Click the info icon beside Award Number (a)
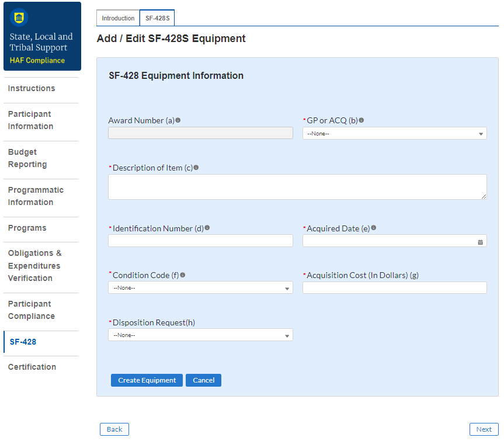 (178, 120)
